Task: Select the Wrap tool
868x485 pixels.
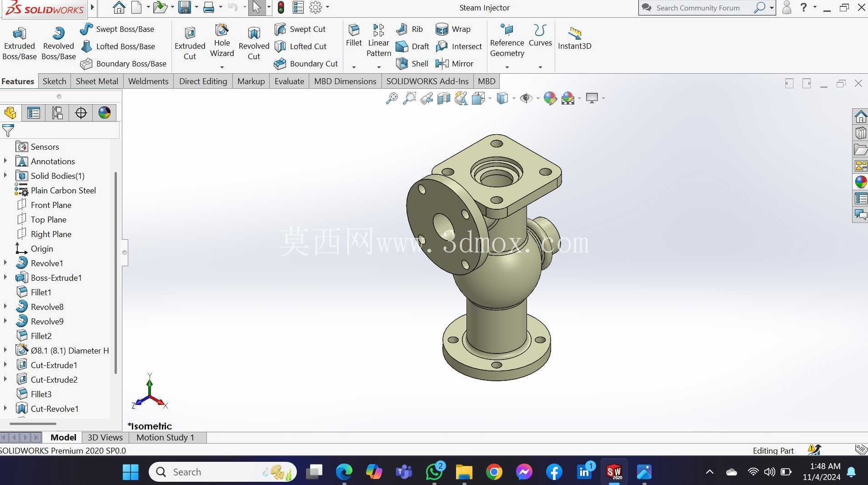Action: [x=453, y=29]
